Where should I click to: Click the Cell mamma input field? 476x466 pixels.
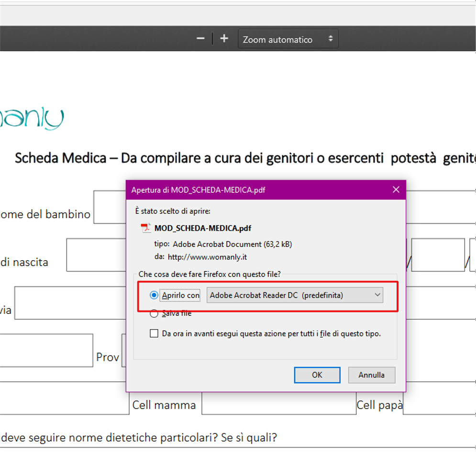[279, 403]
